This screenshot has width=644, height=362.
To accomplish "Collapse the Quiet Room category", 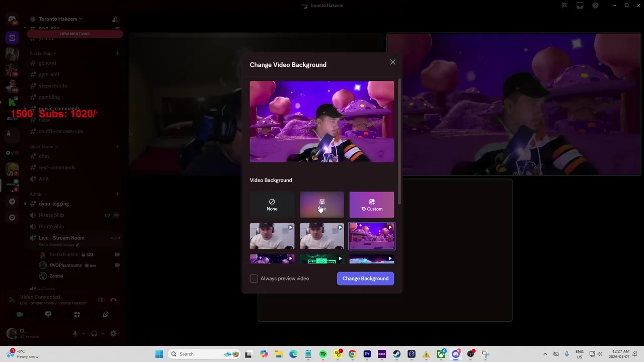I will pos(43,146).
